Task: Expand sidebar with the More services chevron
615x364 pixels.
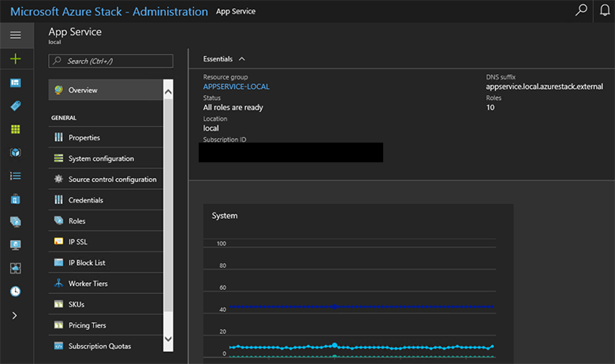Action: pyautogui.click(x=16, y=315)
